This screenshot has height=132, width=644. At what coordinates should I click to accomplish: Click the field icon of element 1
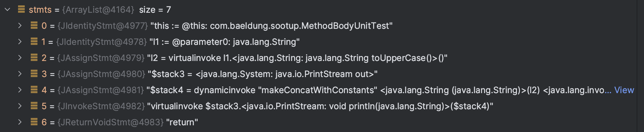[x=34, y=42]
